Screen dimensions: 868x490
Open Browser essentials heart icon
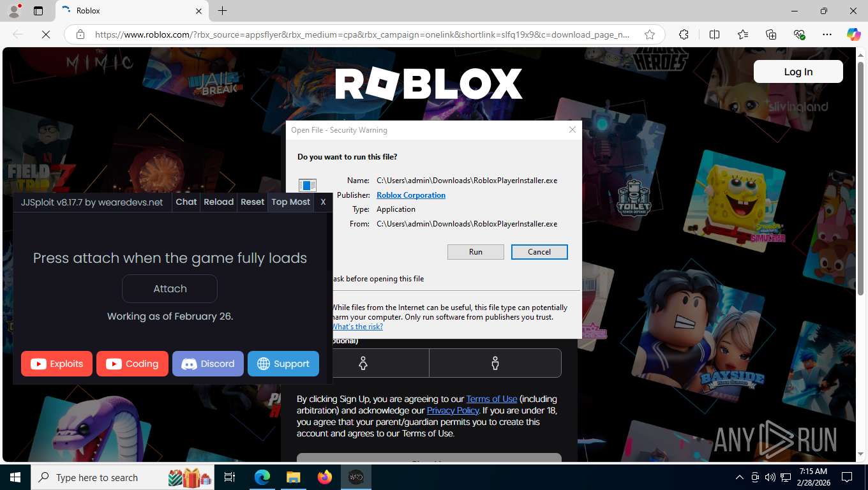[799, 34]
